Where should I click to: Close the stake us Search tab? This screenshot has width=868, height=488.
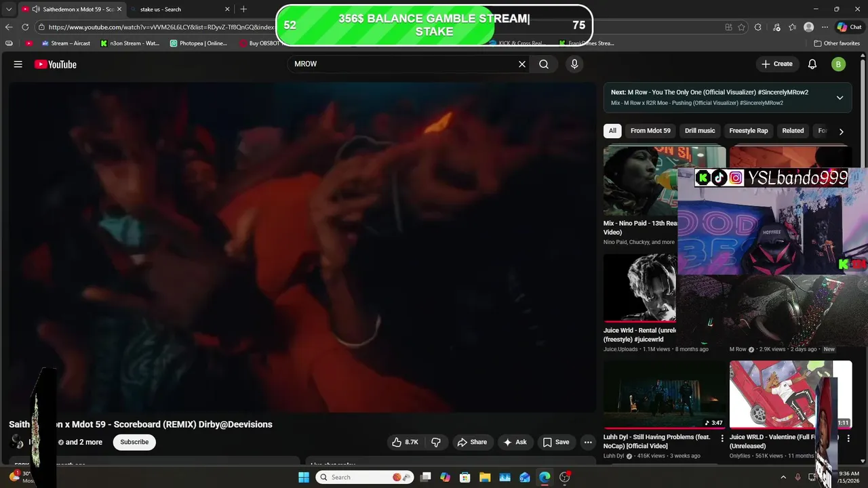227,9
